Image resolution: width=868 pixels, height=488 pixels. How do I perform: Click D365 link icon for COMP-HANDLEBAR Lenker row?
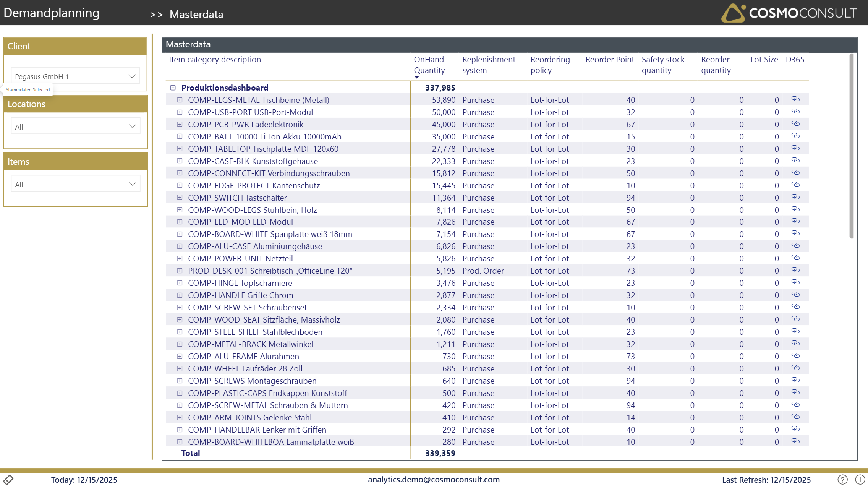tap(795, 429)
